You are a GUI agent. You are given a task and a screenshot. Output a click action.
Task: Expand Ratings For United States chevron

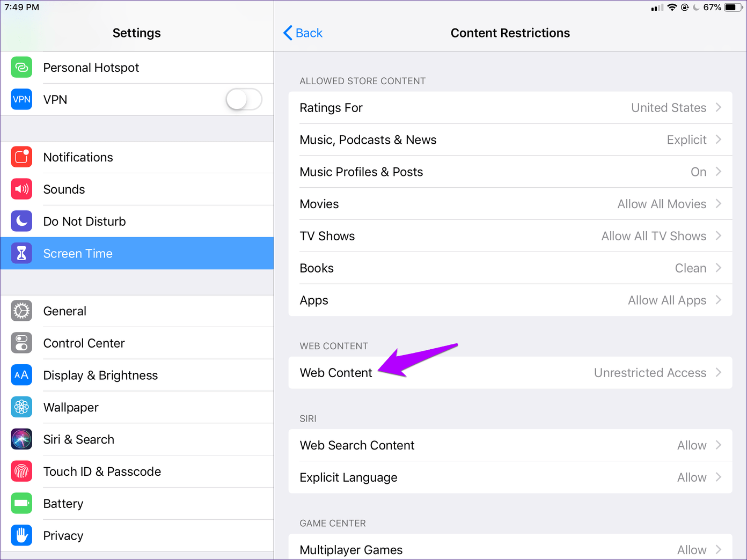tap(719, 108)
